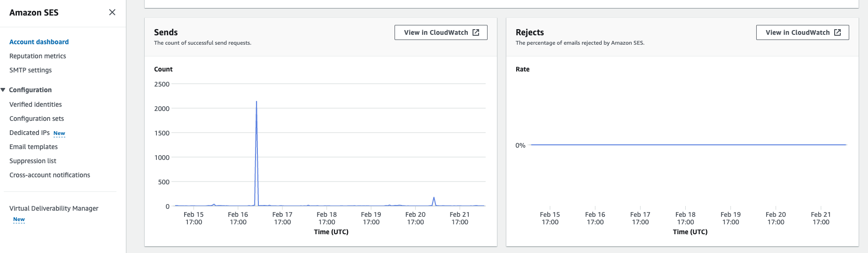This screenshot has width=868, height=253.
Task: Click the New badge beside Dedicated IPs
Action: point(59,133)
